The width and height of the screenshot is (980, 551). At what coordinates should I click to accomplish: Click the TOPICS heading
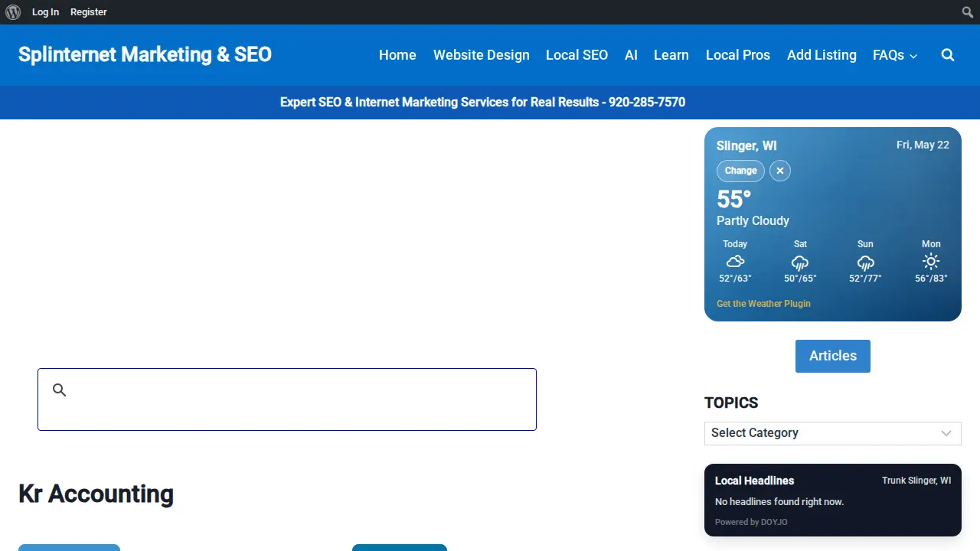(x=731, y=403)
